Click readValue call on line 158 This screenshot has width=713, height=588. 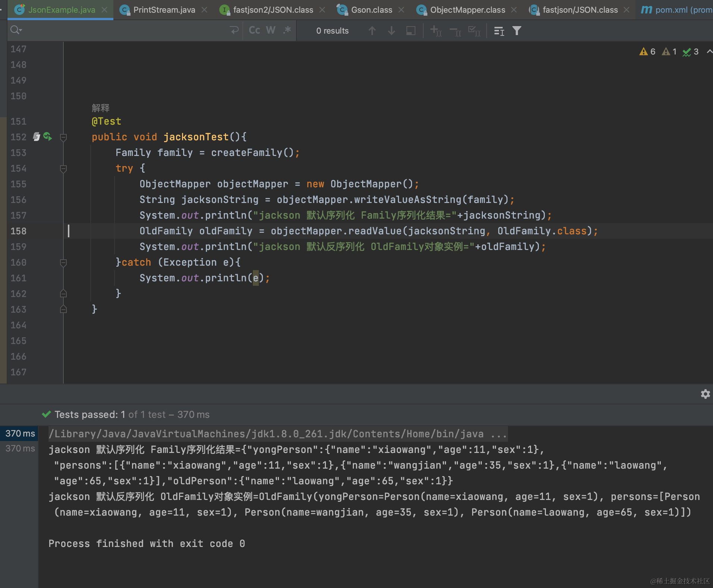point(374,231)
